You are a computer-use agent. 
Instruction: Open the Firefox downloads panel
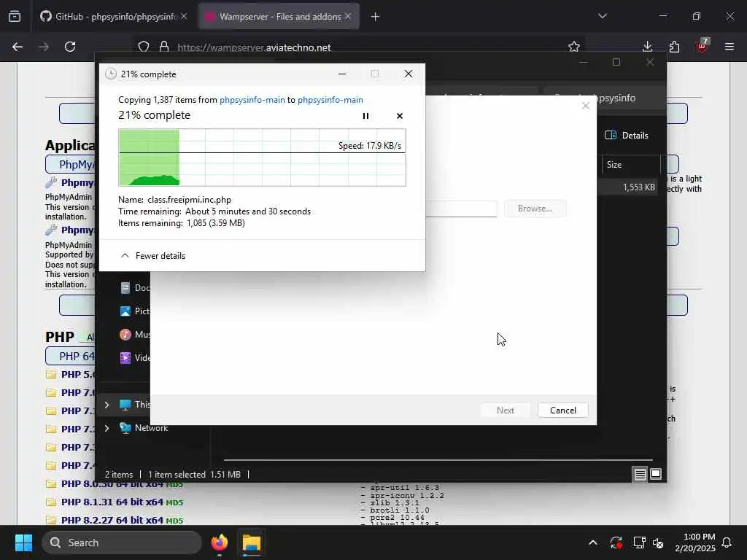[648, 47]
